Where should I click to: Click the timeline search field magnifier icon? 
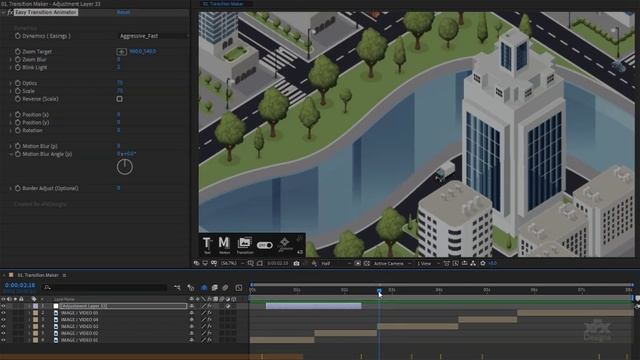tap(47, 288)
